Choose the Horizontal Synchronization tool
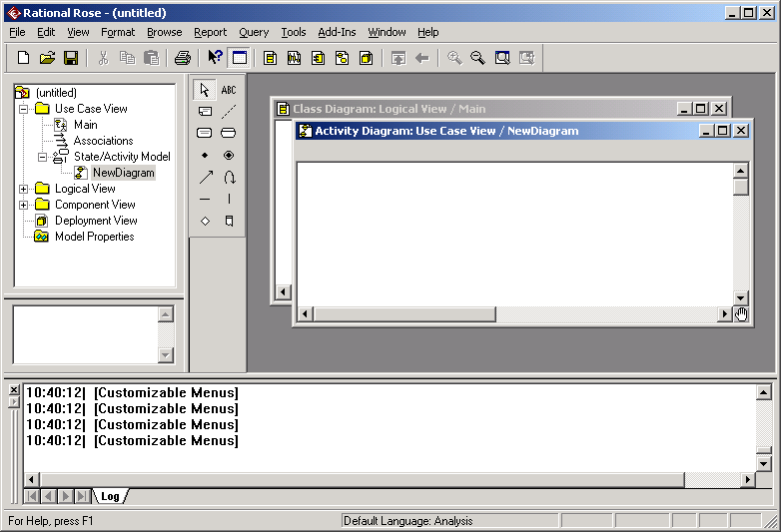The width and height of the screenshot is (781, 532). click(205, 199)
